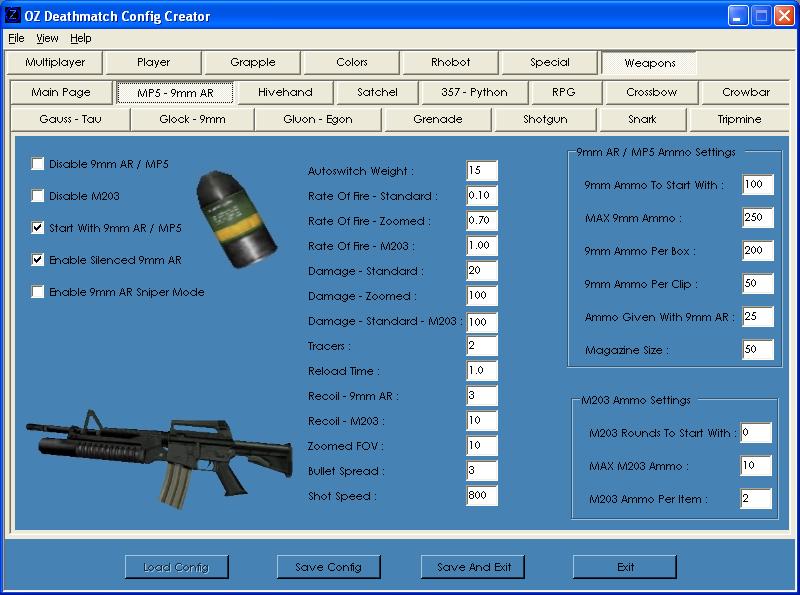Image resolution: width=800 pixels, height=595 pixels.
Task: Click the OZ app icon in title bar
Action: pos(12,15)
